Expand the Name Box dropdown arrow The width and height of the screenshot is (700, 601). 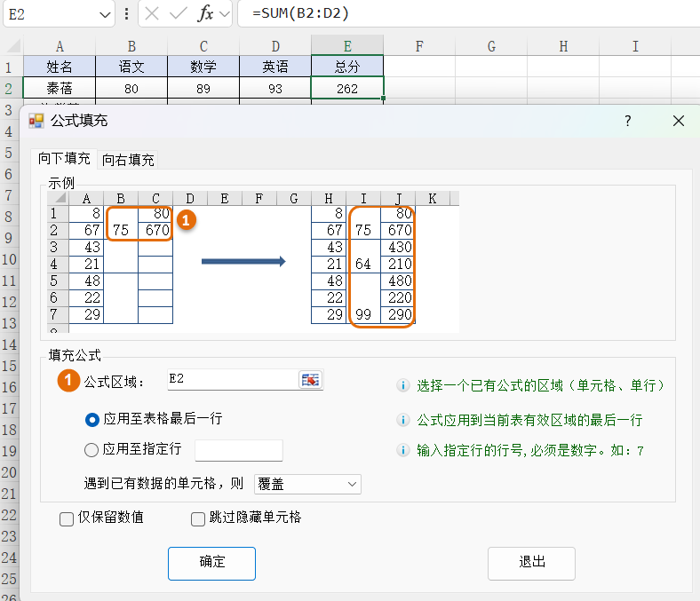tap(106, 14)
